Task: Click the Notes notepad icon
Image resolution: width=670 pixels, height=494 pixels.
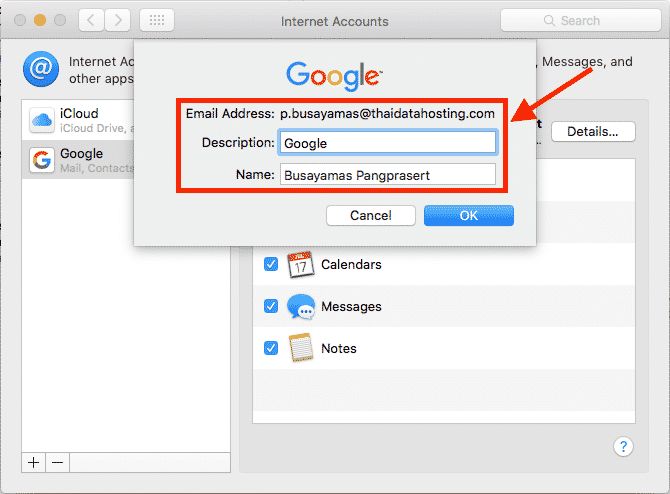Action: pos(300,348)
